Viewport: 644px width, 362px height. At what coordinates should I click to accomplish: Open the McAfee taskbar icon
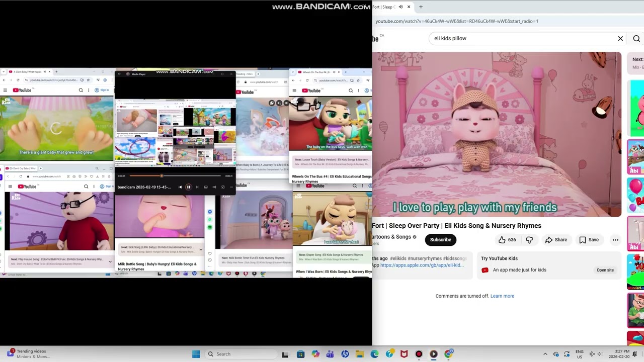pos(404,354)
